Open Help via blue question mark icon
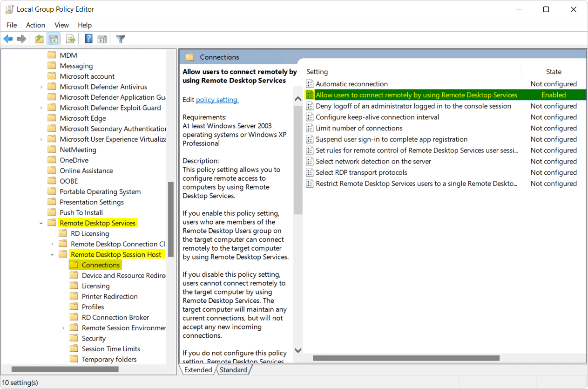This screenshot has width=588, height=389. click(x=88, y=39)
